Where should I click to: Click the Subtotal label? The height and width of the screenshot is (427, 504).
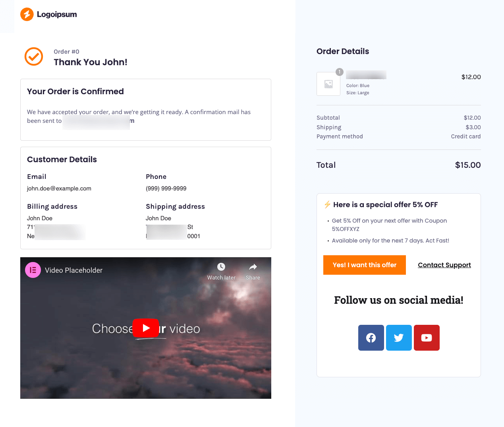(x=328, y=118)
